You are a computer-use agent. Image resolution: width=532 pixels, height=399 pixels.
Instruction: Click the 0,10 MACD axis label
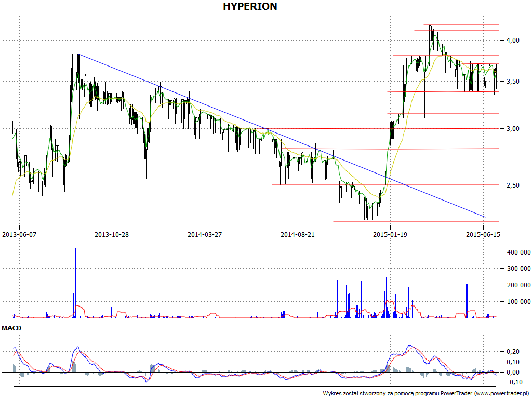[513, 362]
